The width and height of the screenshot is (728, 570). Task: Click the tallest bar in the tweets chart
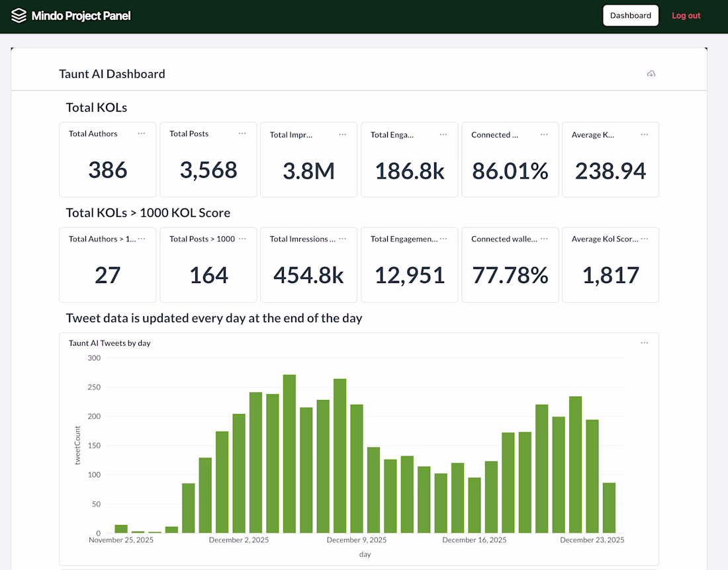pos(289,454)
